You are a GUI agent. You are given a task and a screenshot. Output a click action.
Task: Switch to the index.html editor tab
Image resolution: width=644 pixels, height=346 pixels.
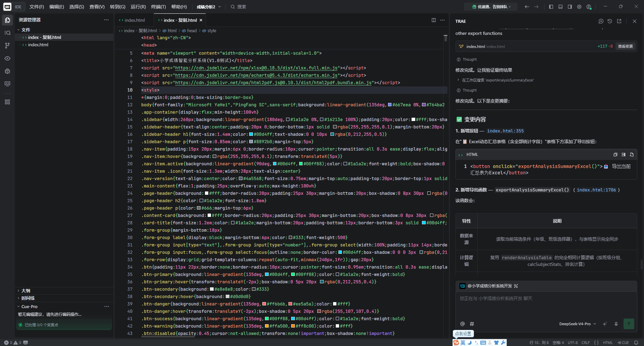[x=134, y=20]
